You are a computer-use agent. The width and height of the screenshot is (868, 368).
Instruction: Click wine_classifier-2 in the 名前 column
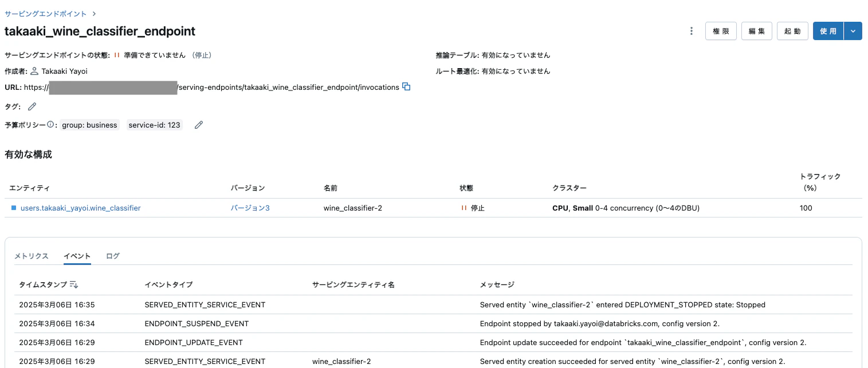353,208
